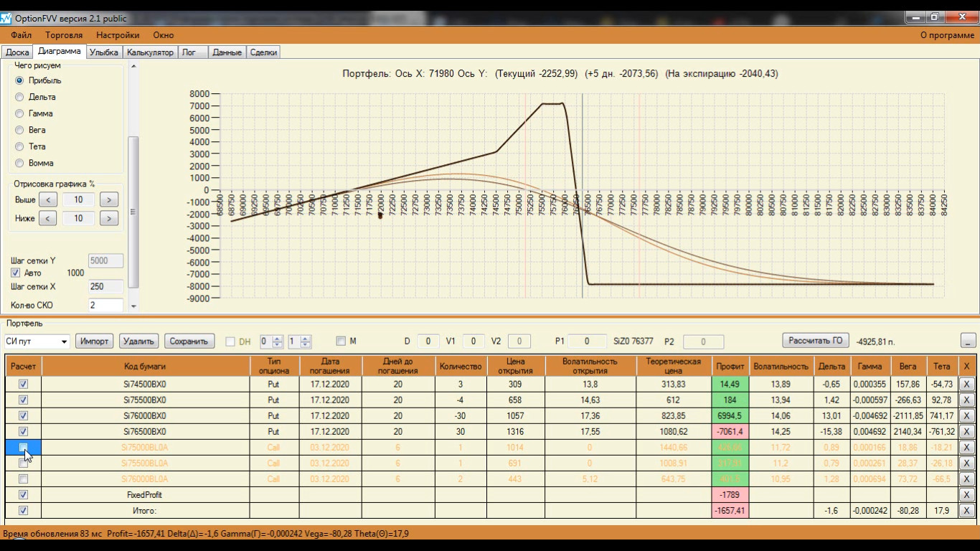This screenshot has width=980, height=551.
Task: Switch to the Улыбка tab
Action: click(x=104, y=52)
